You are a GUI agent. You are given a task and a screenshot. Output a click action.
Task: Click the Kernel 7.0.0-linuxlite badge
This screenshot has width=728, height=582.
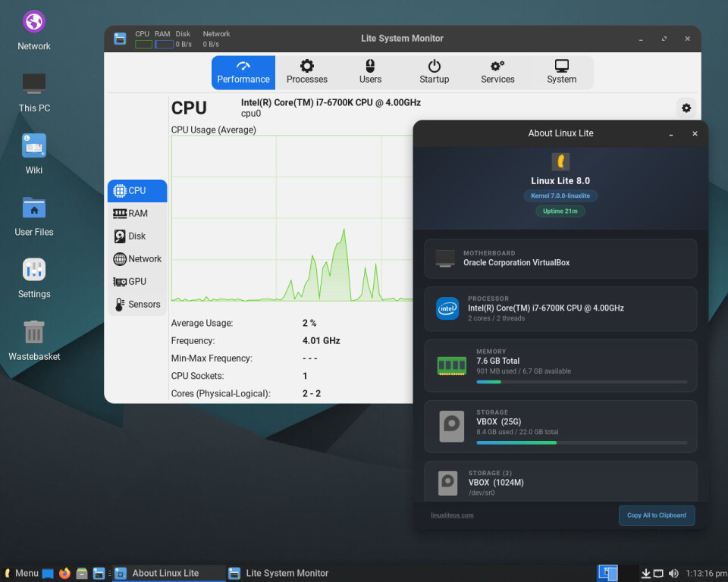560,196
